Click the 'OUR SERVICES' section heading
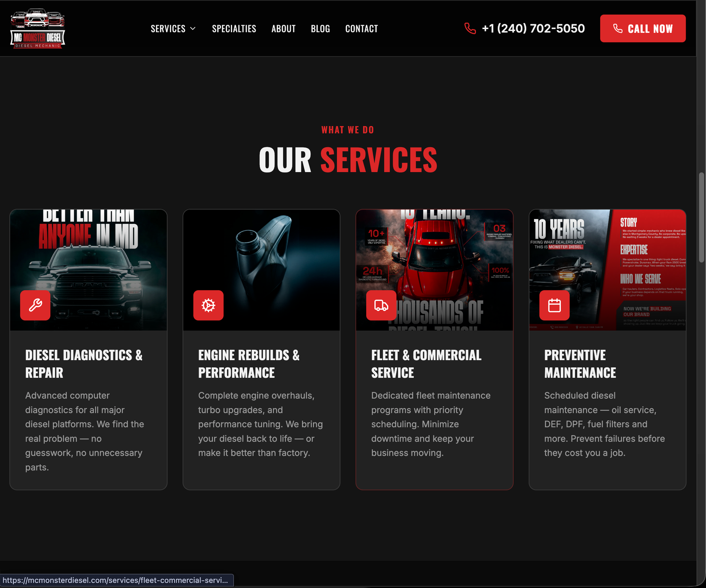 348,160
